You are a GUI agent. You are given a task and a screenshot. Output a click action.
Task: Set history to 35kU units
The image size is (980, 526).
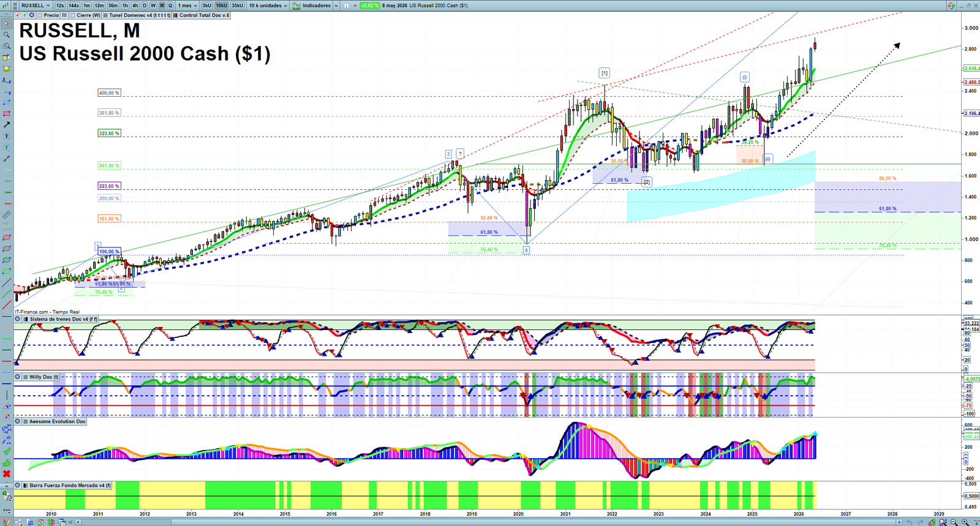click(x=237, y=6)
